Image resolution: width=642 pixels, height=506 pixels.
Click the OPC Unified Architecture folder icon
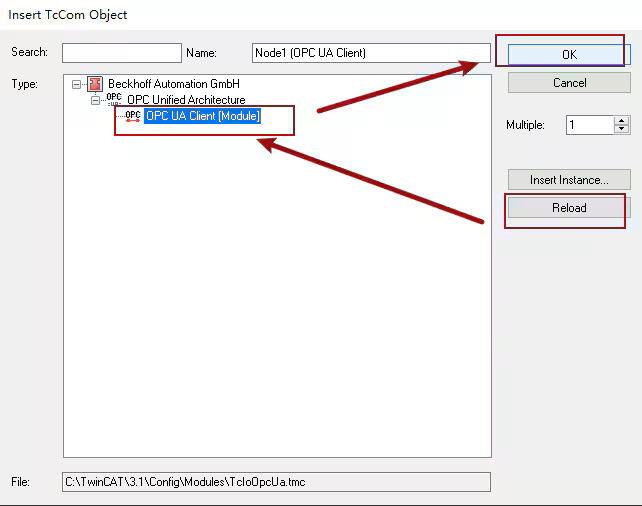[x=114, y=100]
